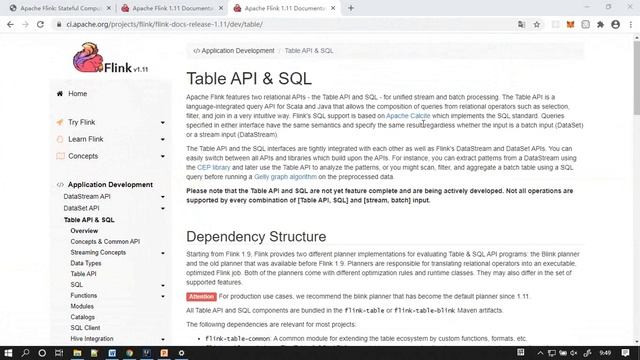Screen dimensions: 640x360
Task: Click Table API & SQL in the breadcrumb
Action: 309,51
